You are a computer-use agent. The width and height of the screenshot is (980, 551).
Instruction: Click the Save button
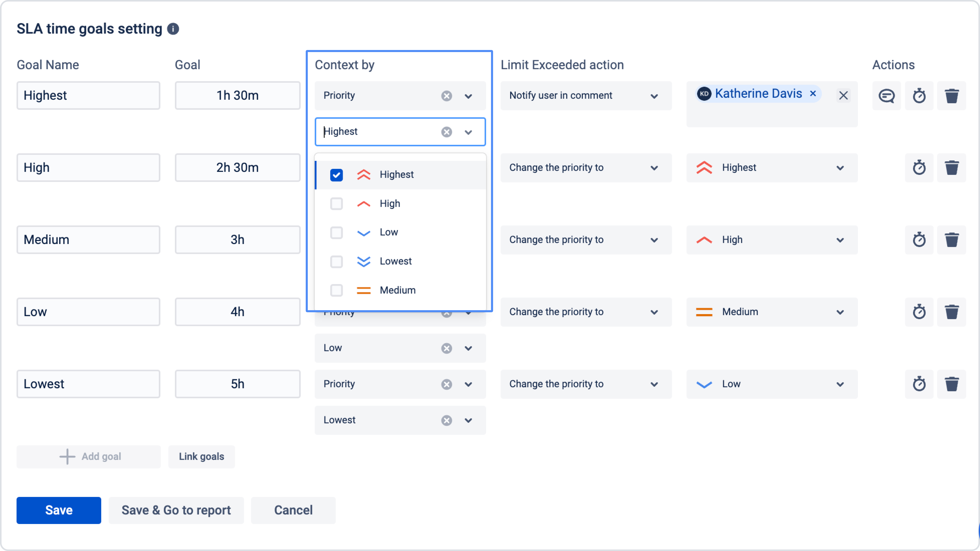(59, 510)
